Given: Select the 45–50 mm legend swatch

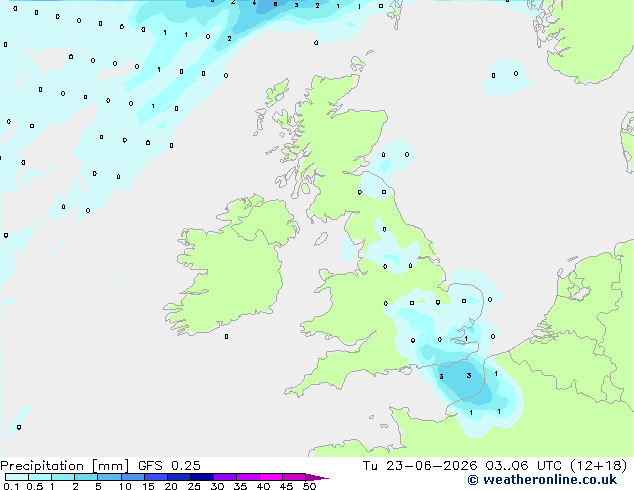Looking at the screenshot, I should point(294,477).
